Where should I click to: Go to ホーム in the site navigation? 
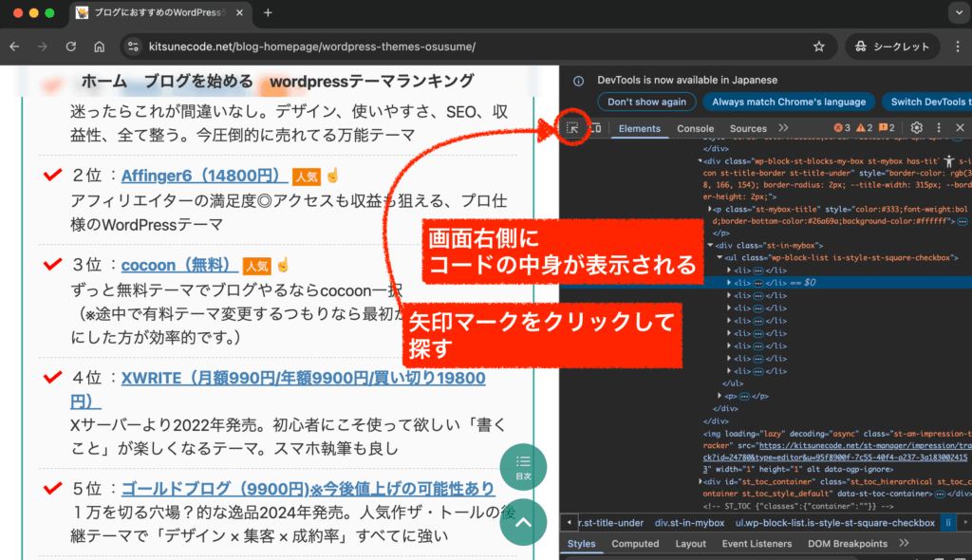[x=104, y=82]
